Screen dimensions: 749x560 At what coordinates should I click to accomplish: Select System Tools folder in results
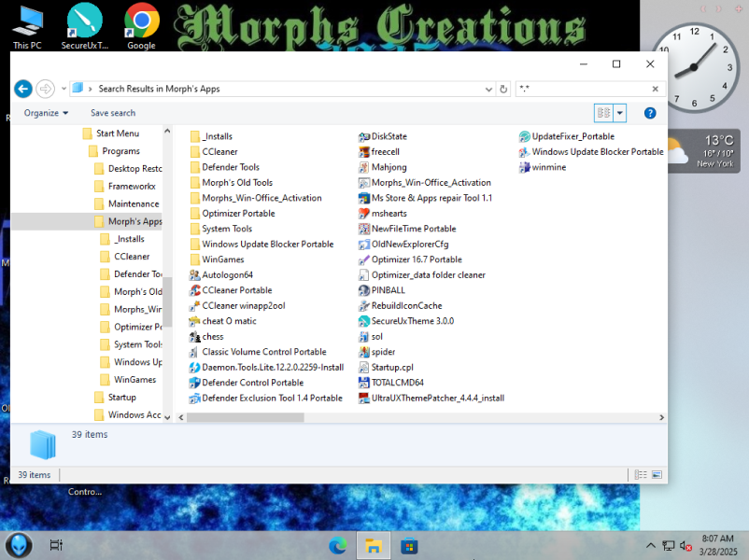[x=220, y=229]
